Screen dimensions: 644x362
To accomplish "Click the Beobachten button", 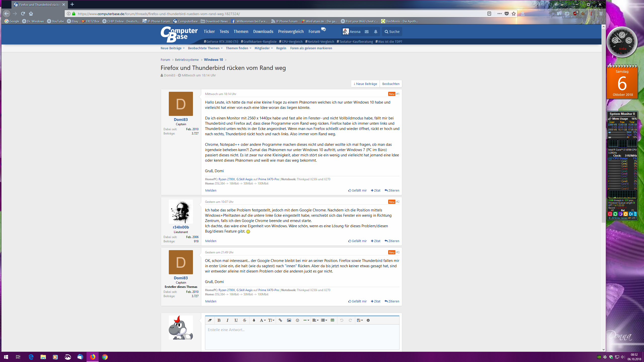I will click(391, 84).
